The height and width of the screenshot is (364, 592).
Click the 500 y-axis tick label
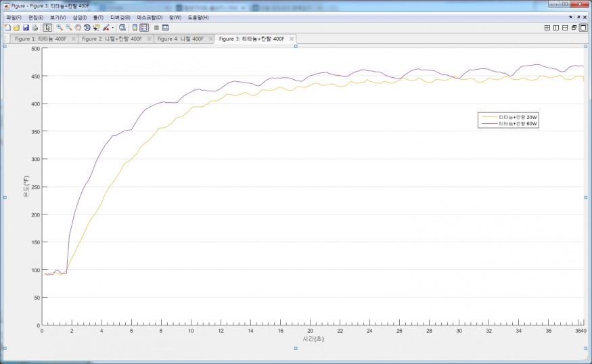click(36, 49)
